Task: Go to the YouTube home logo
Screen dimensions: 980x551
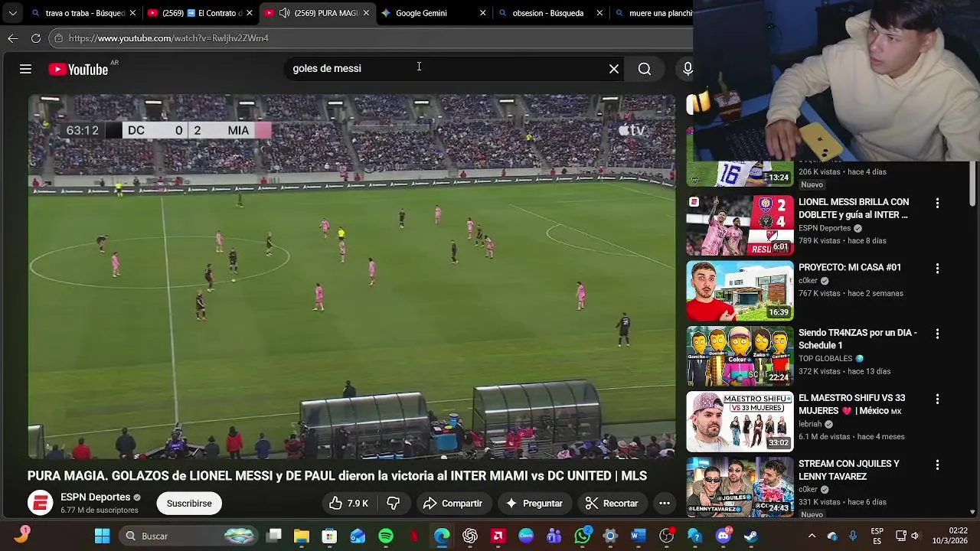Action: [x=78, y=70]
